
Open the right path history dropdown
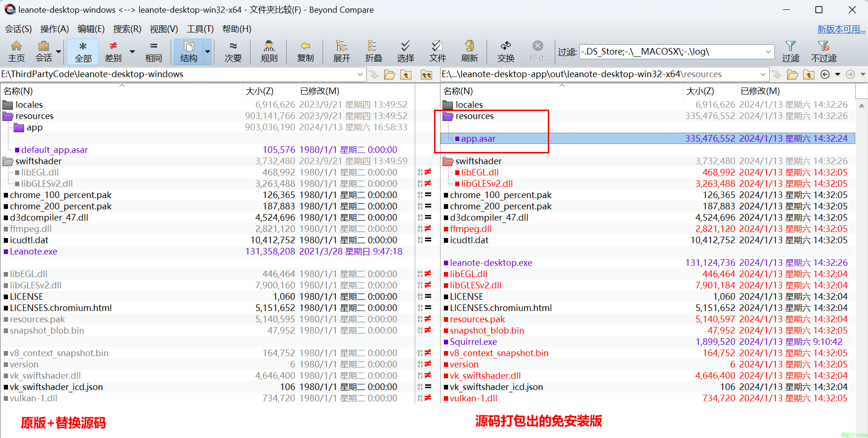point(763,74)
